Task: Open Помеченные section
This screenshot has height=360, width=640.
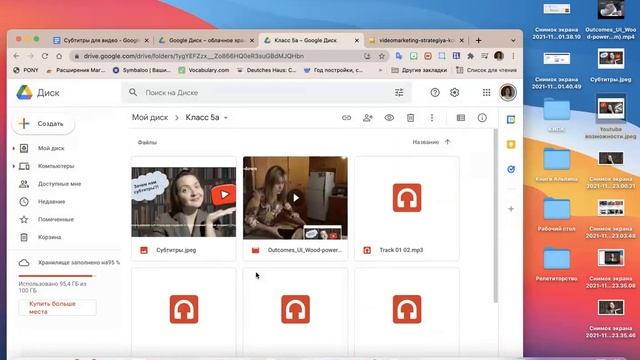Action: [x=56, y=220]
